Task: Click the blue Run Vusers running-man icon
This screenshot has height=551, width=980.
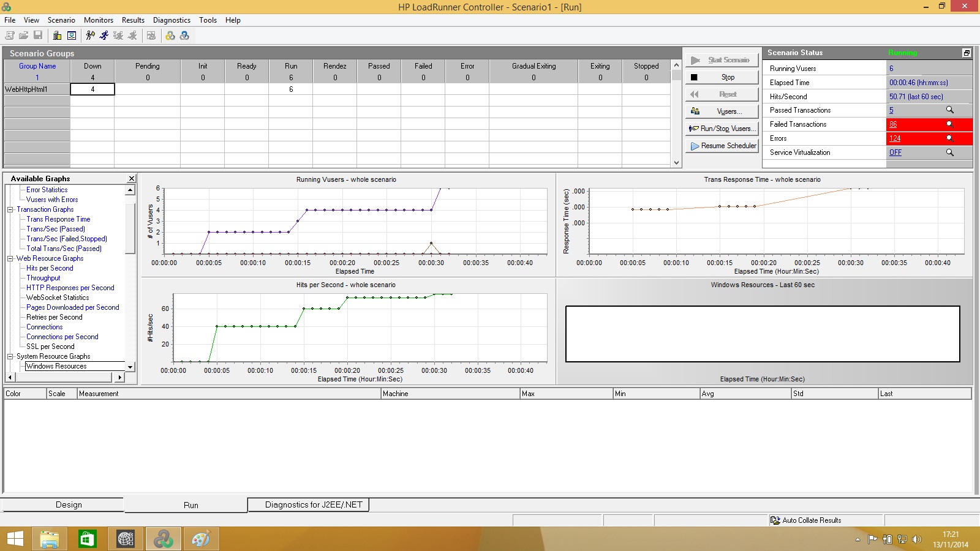Action: tap(104, 36)
